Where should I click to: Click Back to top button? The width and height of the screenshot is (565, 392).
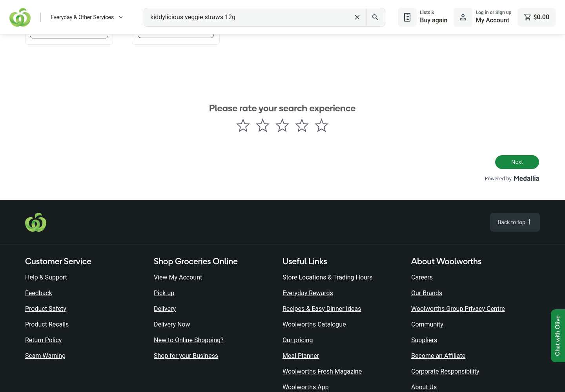(x=515, y=222)
